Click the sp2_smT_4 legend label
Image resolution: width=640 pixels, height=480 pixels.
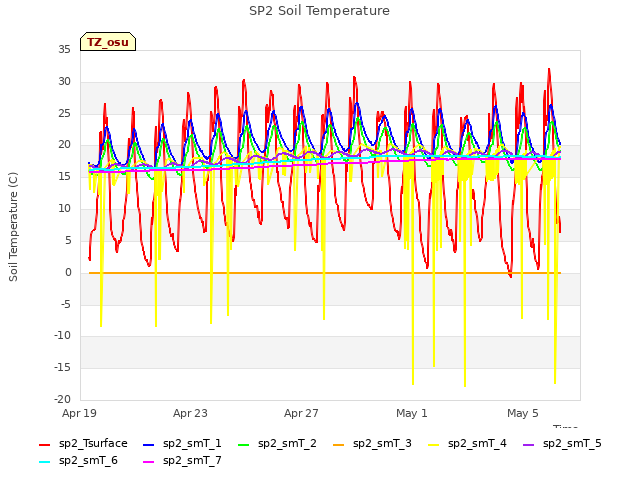(477, 443)
